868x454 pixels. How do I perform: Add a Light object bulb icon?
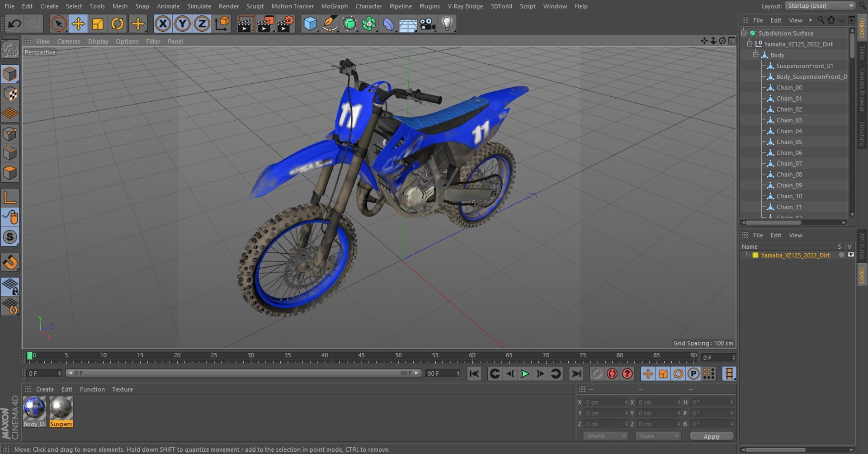pos(447,24)
